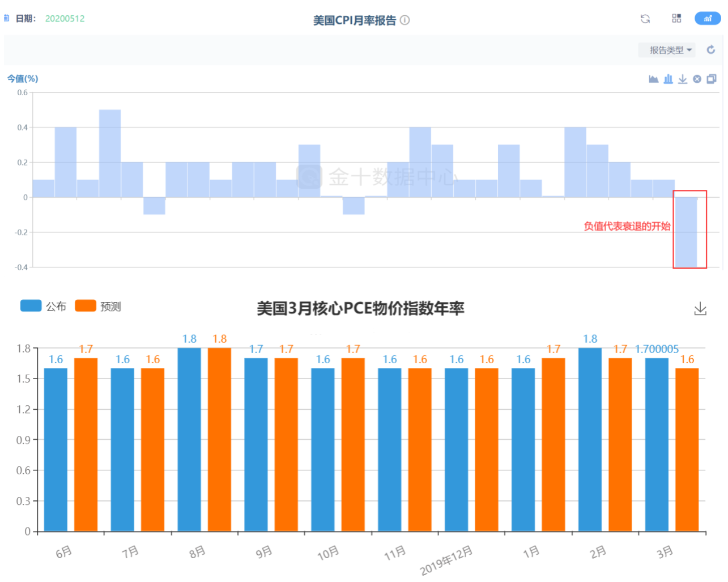Select the orange 预测 bar for 8月
This screenshot has height=582, width=728.
(x=220, y=440)
